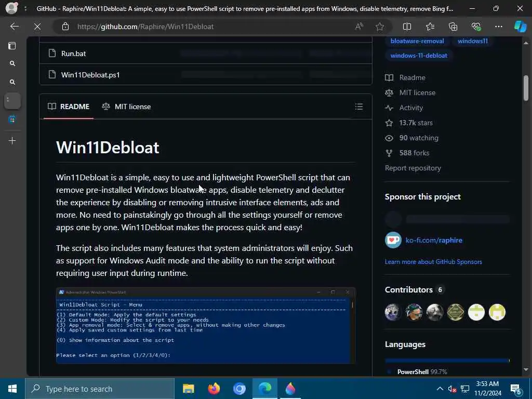Open the README outline list icon
Viewport: 532px width, 399px height.
(x=358, y=107)
